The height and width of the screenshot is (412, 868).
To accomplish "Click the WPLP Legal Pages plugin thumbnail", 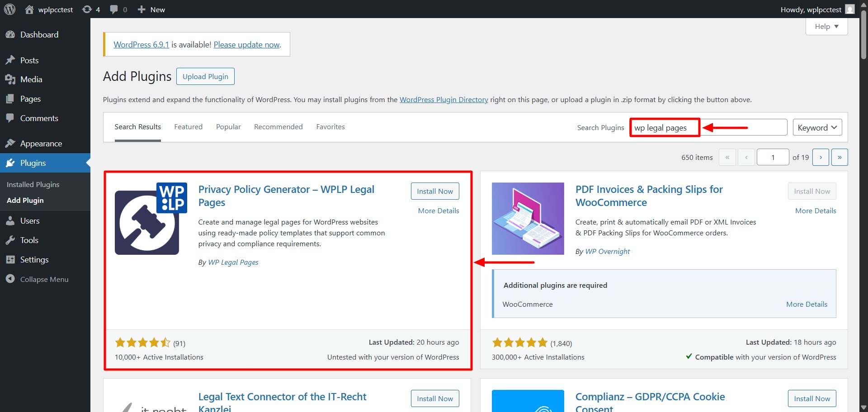I will 151,219.
